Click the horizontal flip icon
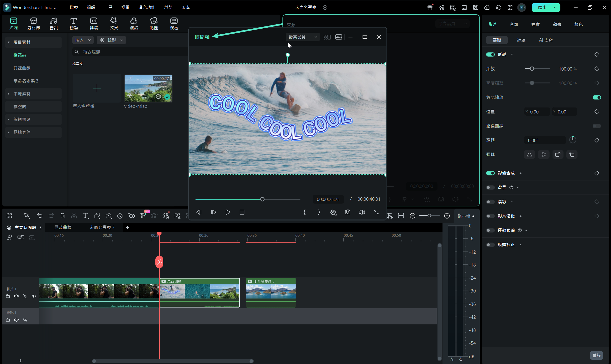The height and width of the screenshot is (364, 611). pos(529,154)
